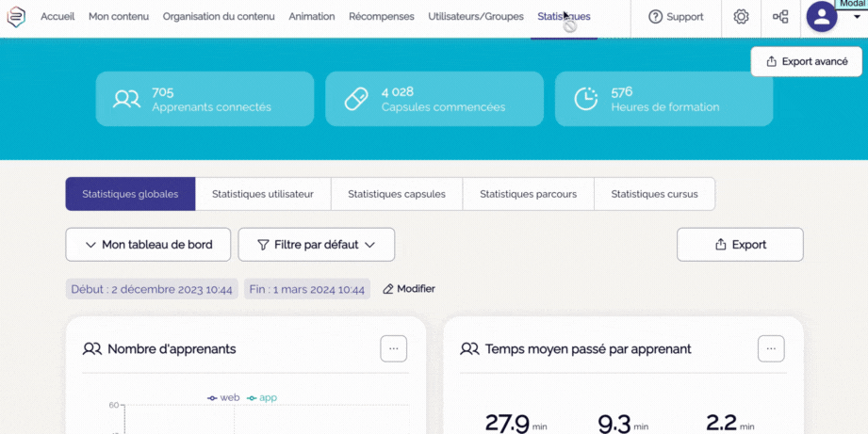This screenshot has height=434, width=868.
Task: Click the Capsules commencées pill icon
Action: pos(356,99)
